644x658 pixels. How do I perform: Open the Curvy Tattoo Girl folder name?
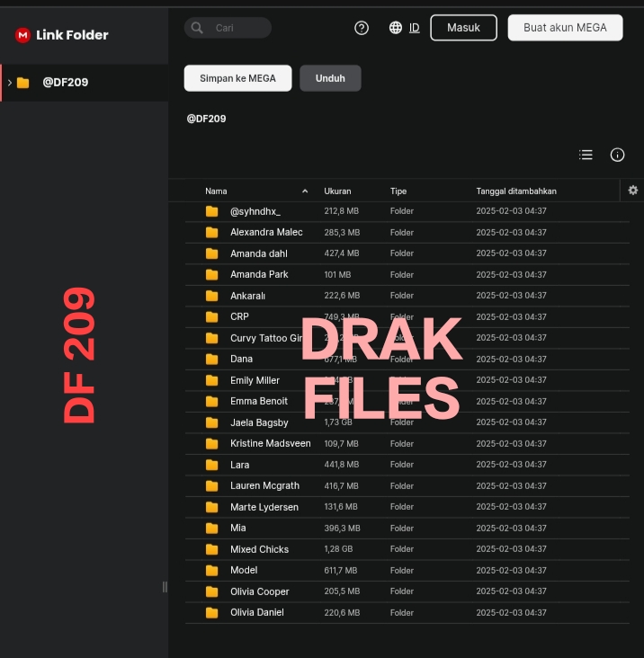[266, 338]
